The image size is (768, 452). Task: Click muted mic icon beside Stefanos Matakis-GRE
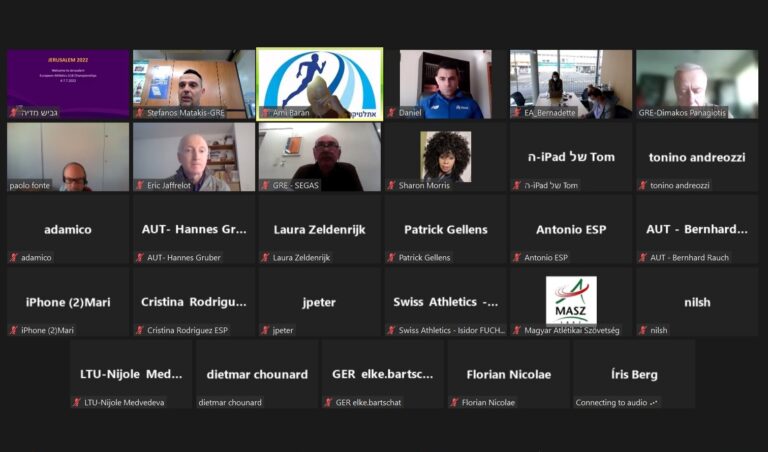coord(140,113)
